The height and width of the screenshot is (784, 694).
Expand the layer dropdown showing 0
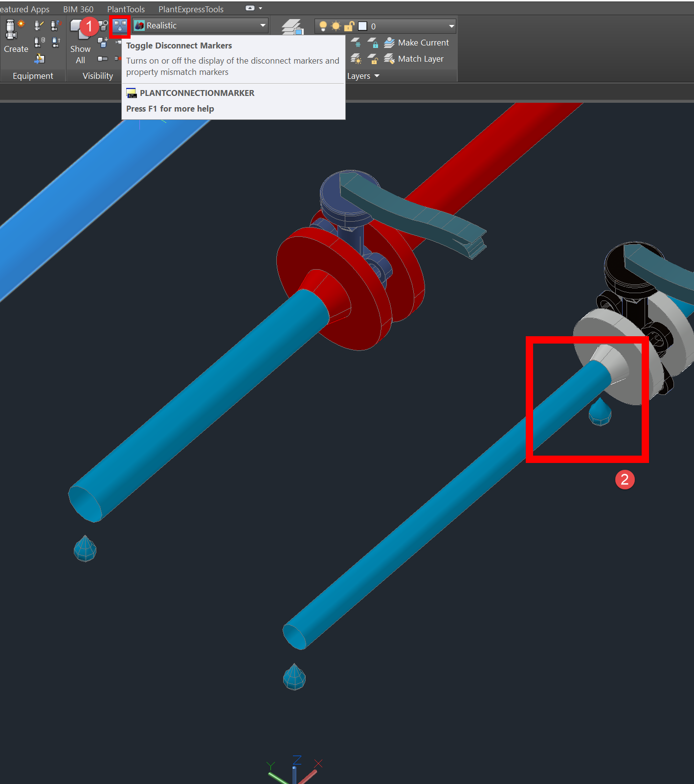(x=451, y=26)
